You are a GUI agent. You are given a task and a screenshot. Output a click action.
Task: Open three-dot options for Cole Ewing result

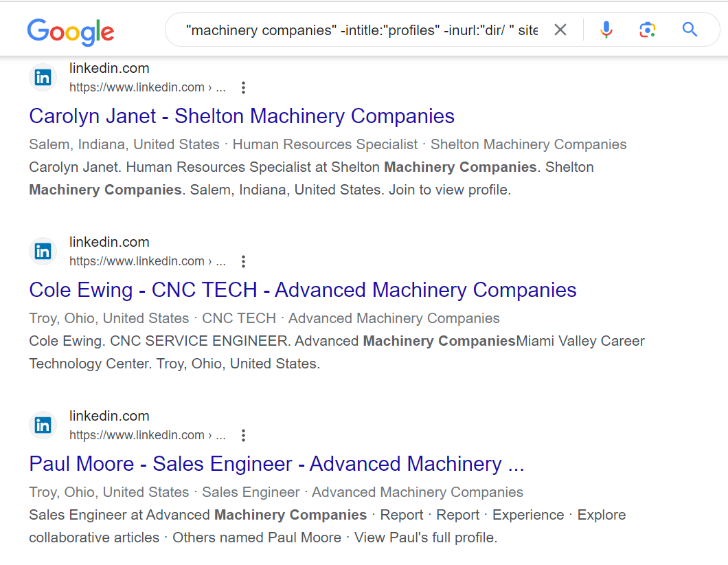[x=243, y=261]
